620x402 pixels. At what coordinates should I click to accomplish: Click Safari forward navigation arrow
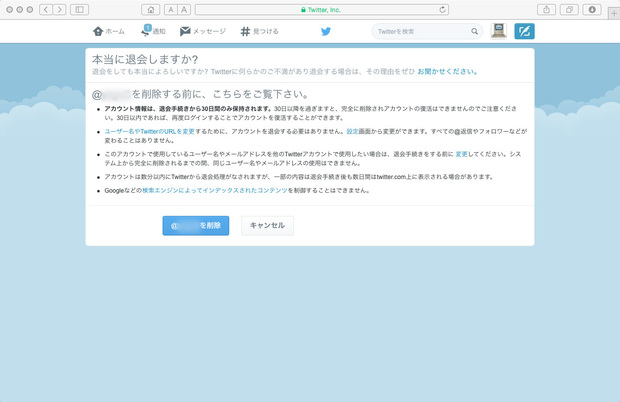coord(59,9)
